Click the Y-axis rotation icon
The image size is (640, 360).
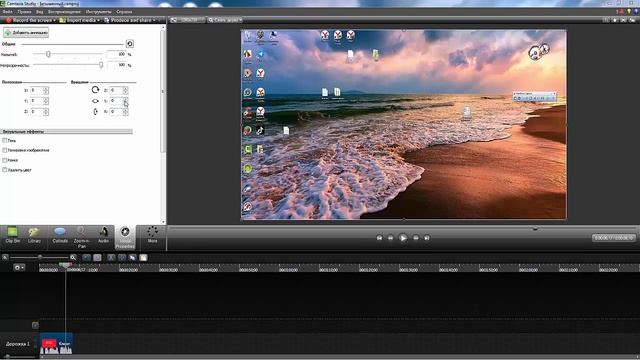point(95,101)
